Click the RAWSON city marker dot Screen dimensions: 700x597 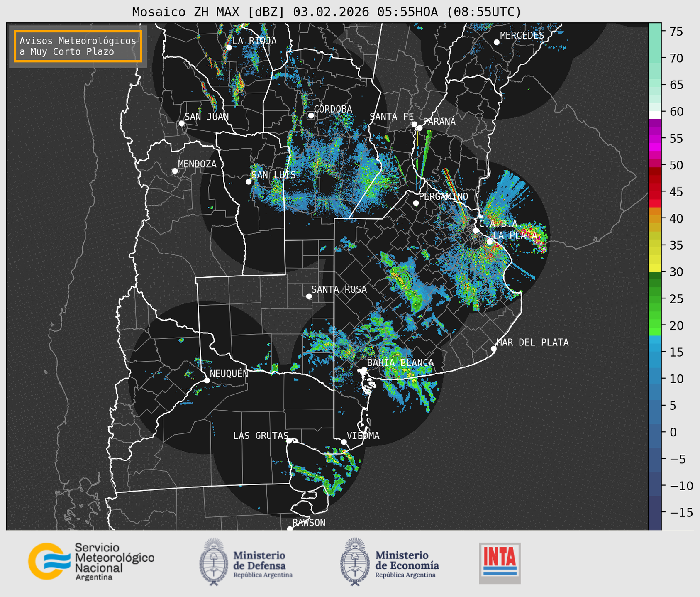[290, 528]
